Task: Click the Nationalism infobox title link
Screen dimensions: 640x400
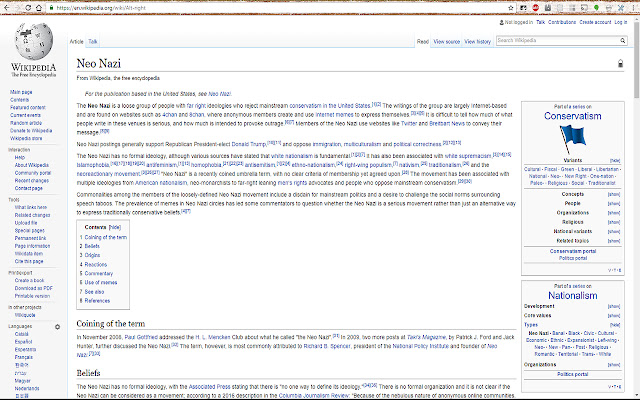Action: (x=573, y=296)
